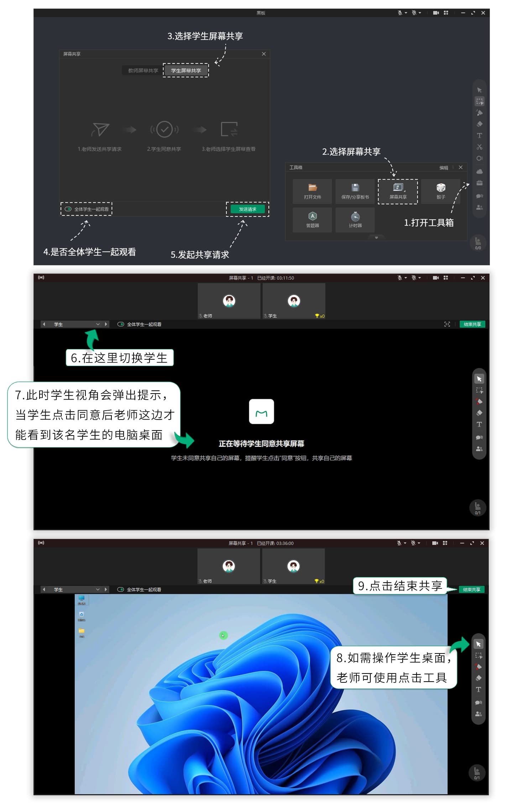The width and height of the screenshot is (507, 812).
Task: Click 结束共享 button in 03:36:00 window
Action: click(x=471, y=589)
